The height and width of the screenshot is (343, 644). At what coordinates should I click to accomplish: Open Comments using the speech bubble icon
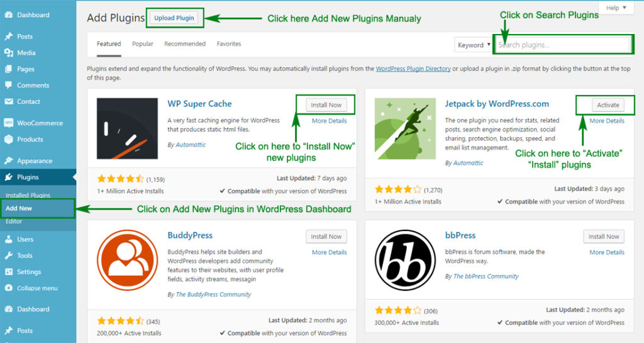[x=8, y=86]
